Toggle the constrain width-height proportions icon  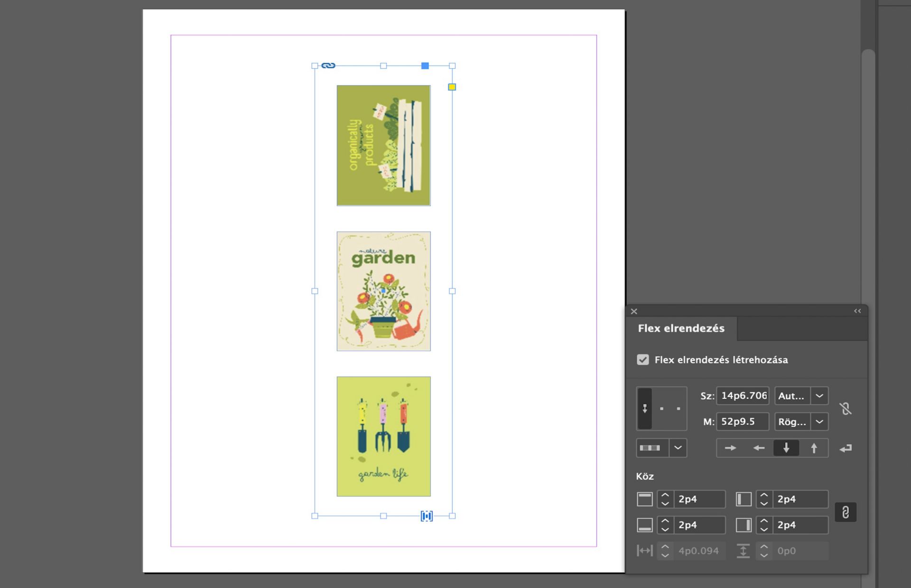pyautogui.click(x=846, y=409)
